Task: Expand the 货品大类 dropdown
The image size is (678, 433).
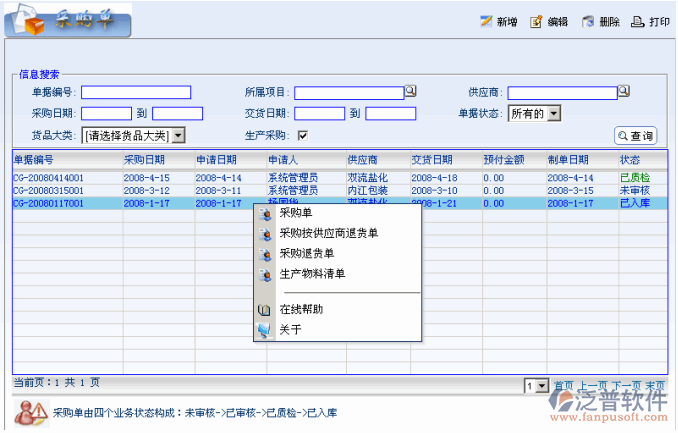Action: point(178,135)
